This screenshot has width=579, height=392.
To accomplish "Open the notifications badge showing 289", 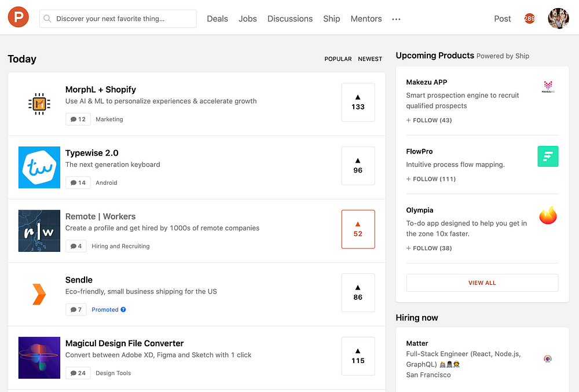I will pos(529,19).
